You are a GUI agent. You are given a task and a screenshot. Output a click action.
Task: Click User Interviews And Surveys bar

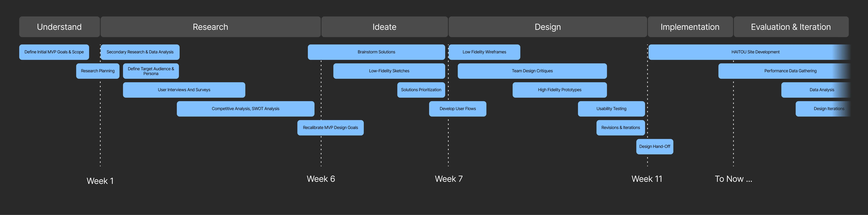pos(184,90)
